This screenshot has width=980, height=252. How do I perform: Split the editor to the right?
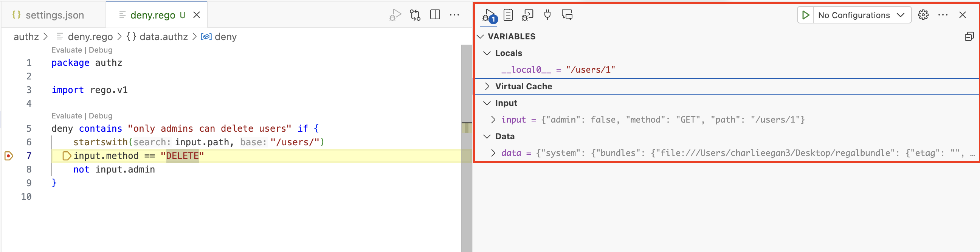point(435,15)
